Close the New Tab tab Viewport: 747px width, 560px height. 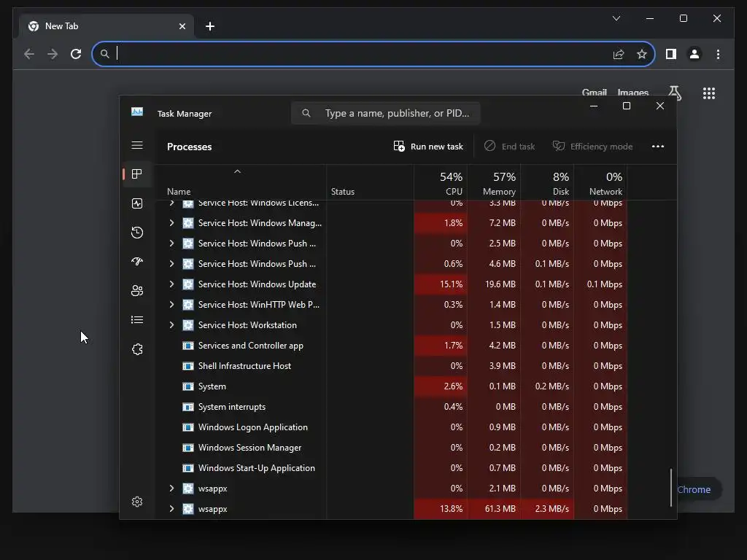(x=182, y=26)
